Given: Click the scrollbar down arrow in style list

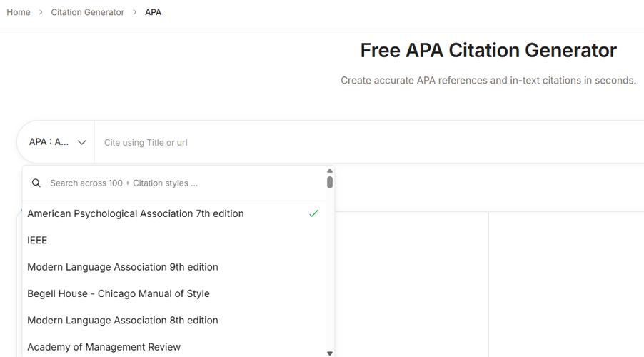Looking at the screenshot, I should 330,353.
